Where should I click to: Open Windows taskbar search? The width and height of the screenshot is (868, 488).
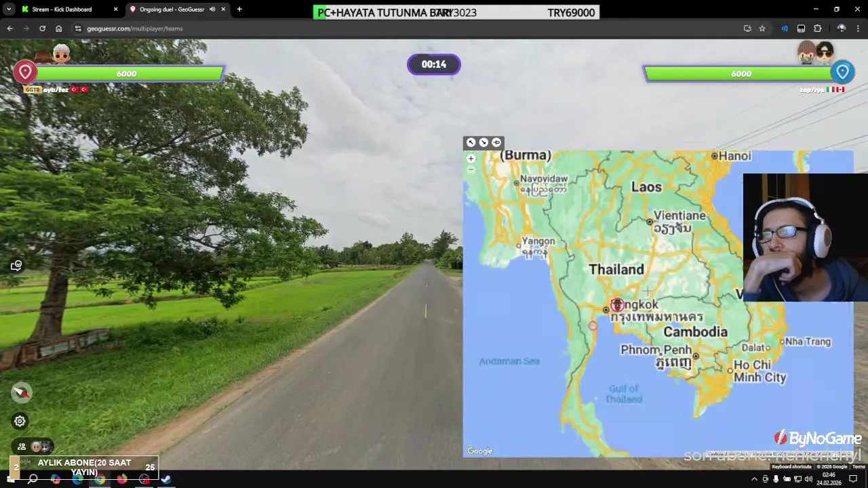[33, 479]
